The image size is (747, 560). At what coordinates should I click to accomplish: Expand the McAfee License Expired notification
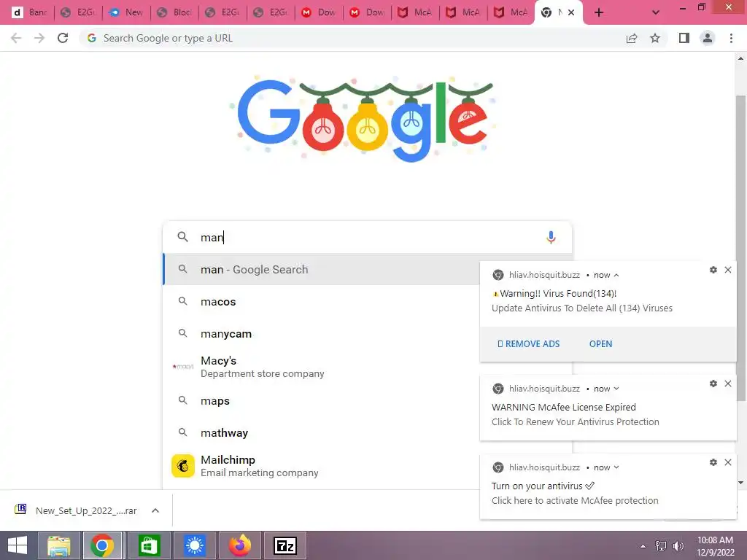tap(616, 389)
